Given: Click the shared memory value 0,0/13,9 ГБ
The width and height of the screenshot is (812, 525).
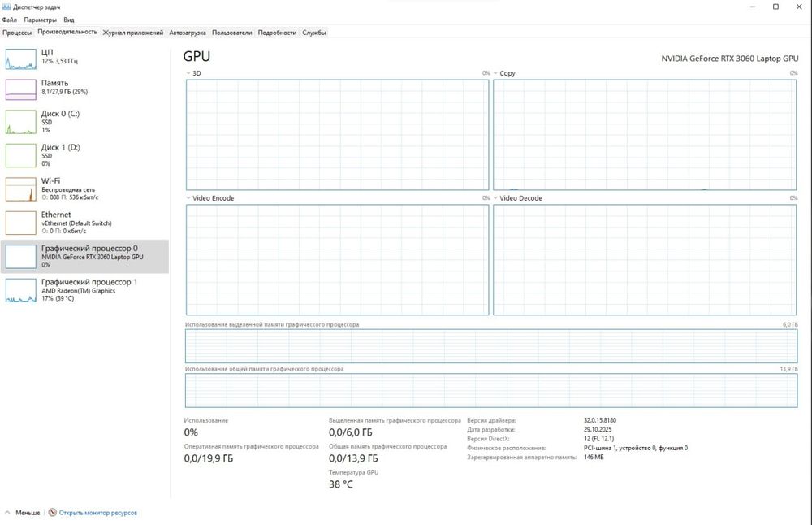Looking at the screenshot, I should pos(353,458).
